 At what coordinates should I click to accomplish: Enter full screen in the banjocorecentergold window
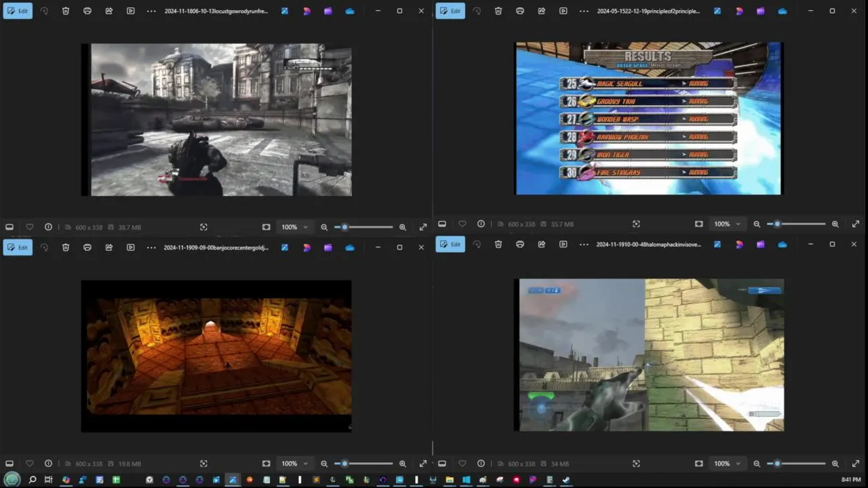point(423,464)
